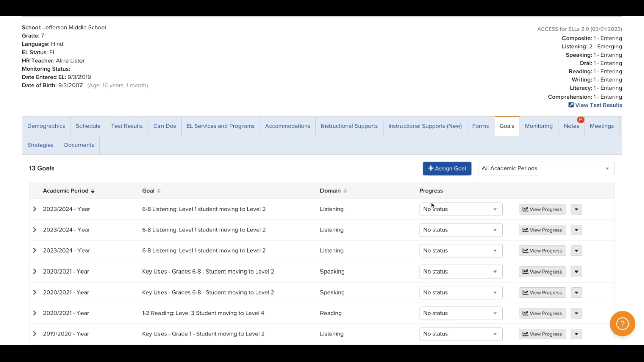Switch to the Monitoring tab
This screenshot has height=362, width=644.
coord(539,126)
